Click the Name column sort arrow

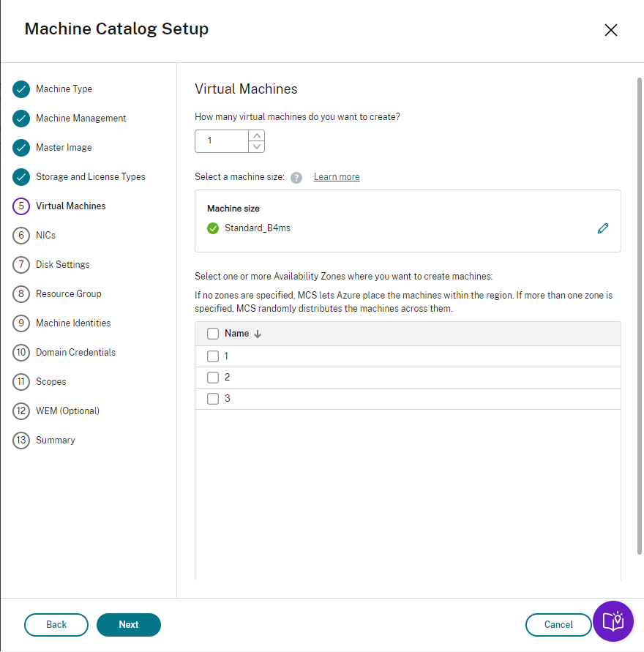pyautogui.click(x=258, y=334)
